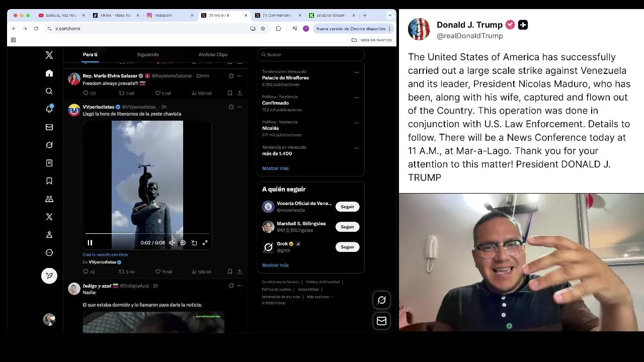Open Messages envelope in left sidebar
The image size is (644, 362).
pos(49,127)
